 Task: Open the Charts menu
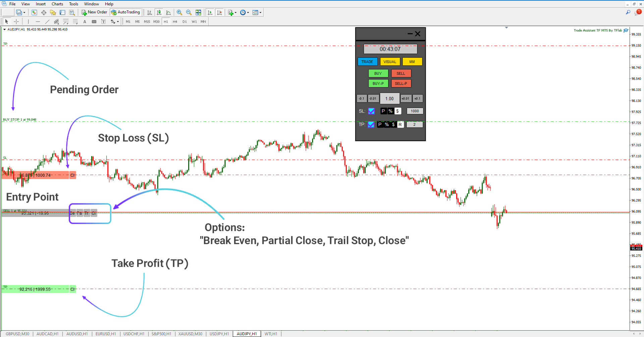tap(57, 4)
